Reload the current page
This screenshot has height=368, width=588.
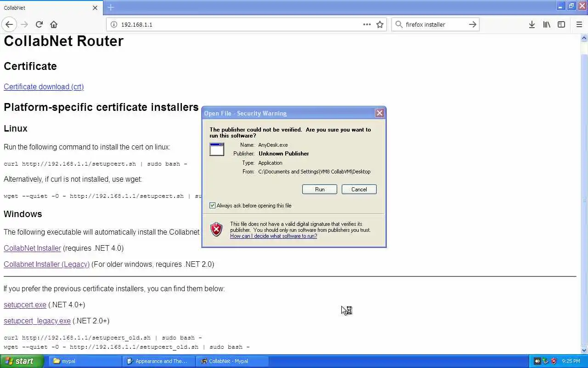tap(39, 24)
